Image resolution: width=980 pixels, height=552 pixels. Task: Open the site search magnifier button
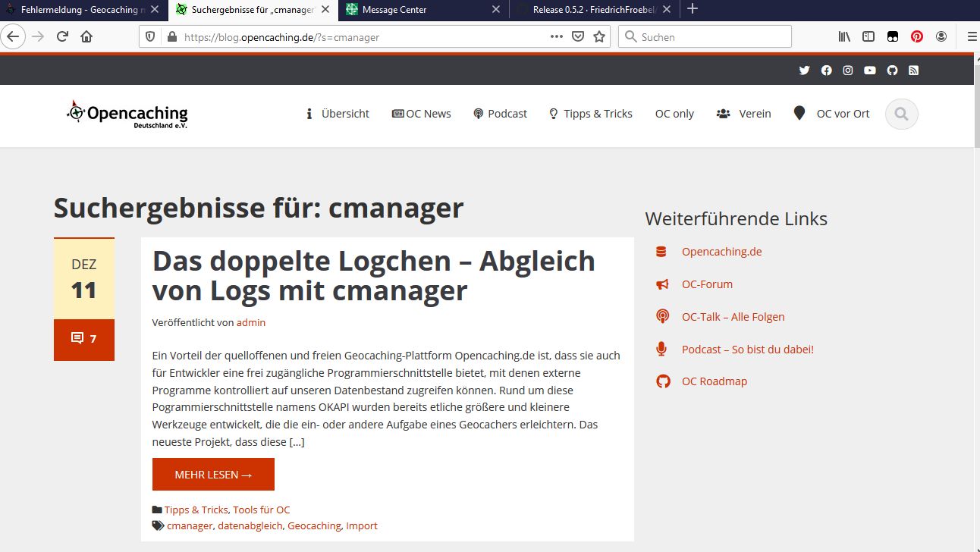pos(902,114)
